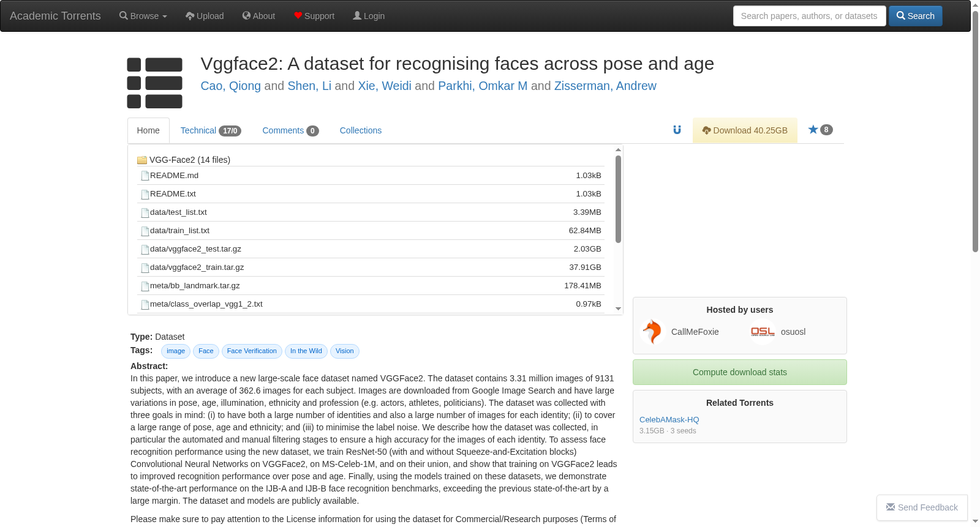Open the Collections tab
The image size is (980, 527).
pyautogui.click(x=361, y=130)
